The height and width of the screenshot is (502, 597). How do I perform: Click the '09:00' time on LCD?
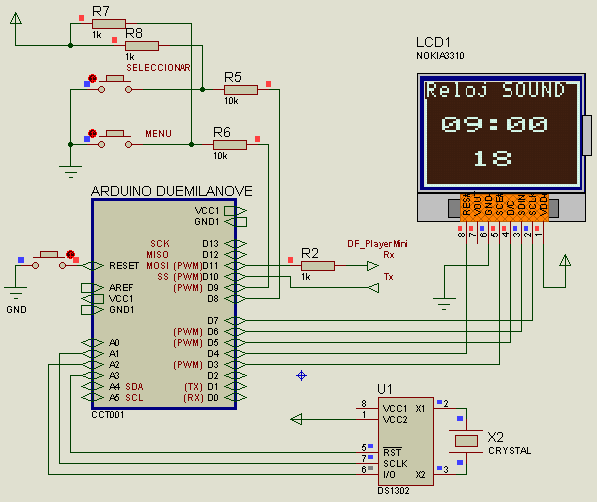click(x=494, y=124)
